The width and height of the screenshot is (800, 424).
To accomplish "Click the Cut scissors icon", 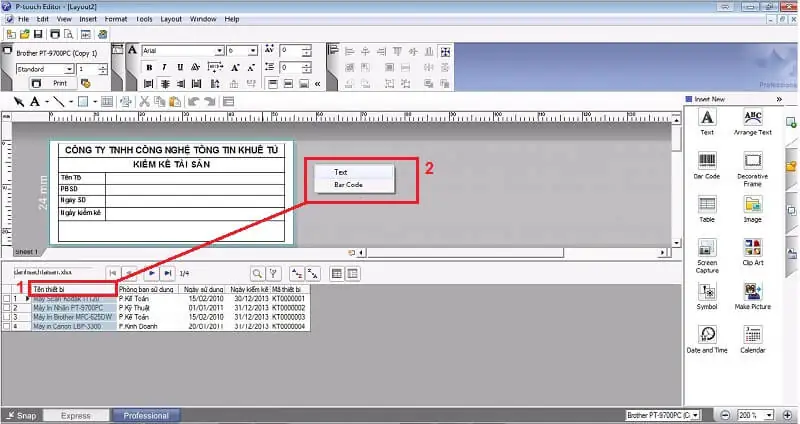I will click(x=144, y=102).
